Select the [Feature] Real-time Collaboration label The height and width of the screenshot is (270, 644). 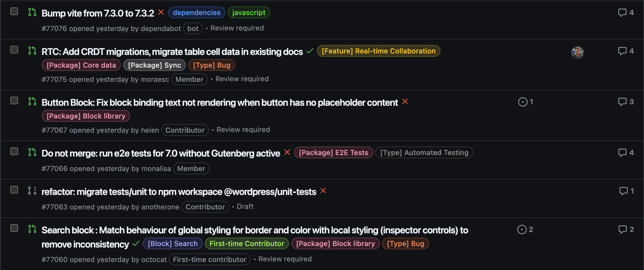tap(378, 51)
